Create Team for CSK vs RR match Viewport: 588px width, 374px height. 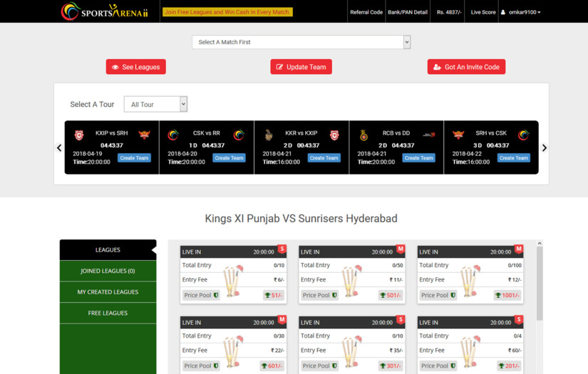229,157
